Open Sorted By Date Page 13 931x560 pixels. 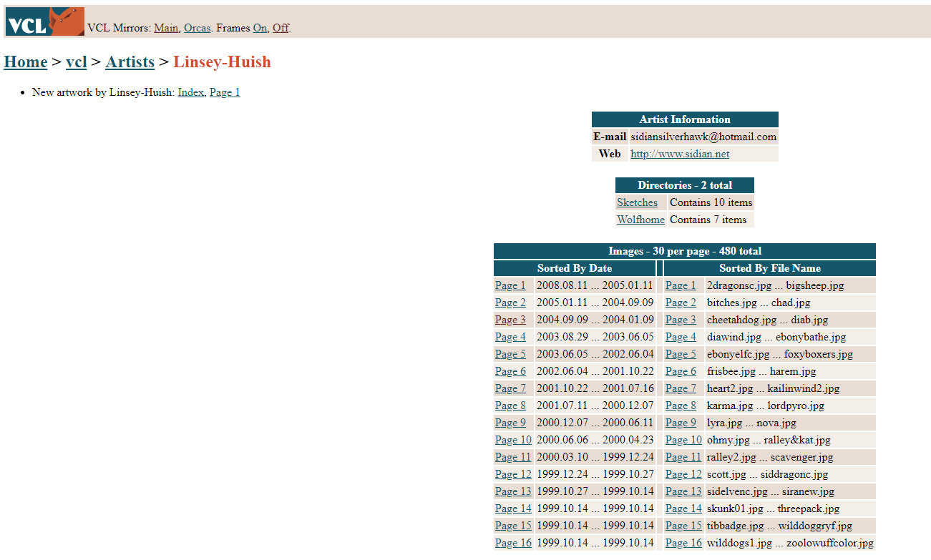click(x=513, y=491)
